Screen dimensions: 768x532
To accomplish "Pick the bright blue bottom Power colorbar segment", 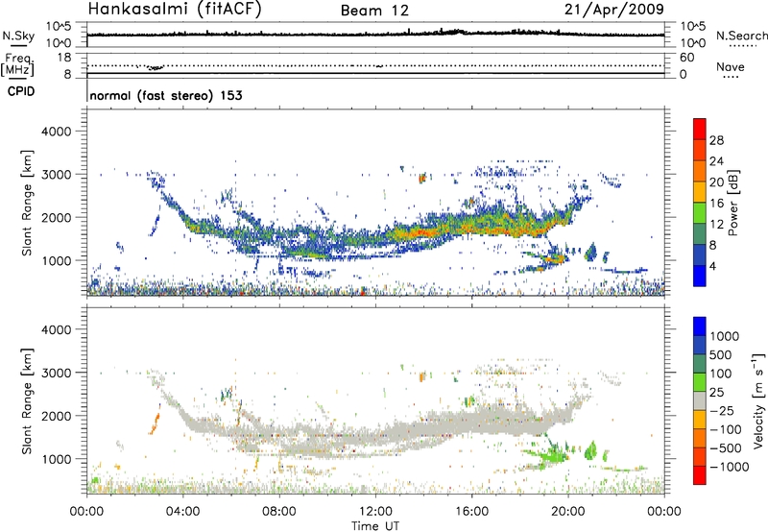I will pos(700,276).
